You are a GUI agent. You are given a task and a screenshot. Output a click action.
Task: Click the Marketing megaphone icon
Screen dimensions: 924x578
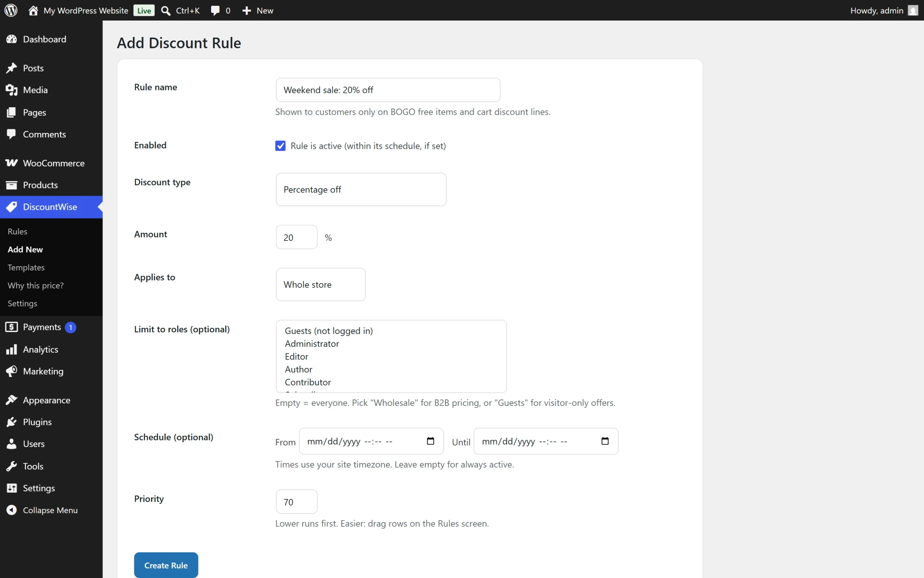click(12, 371)
